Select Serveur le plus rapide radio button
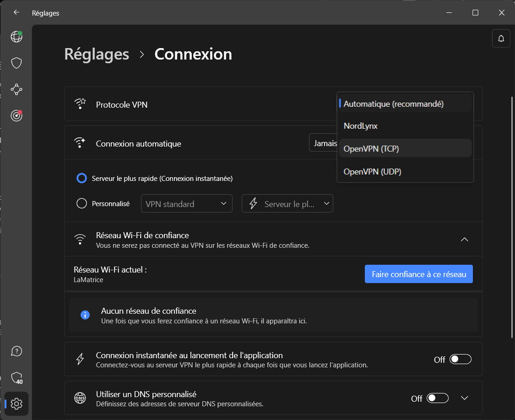 click(x=82, y=178)
